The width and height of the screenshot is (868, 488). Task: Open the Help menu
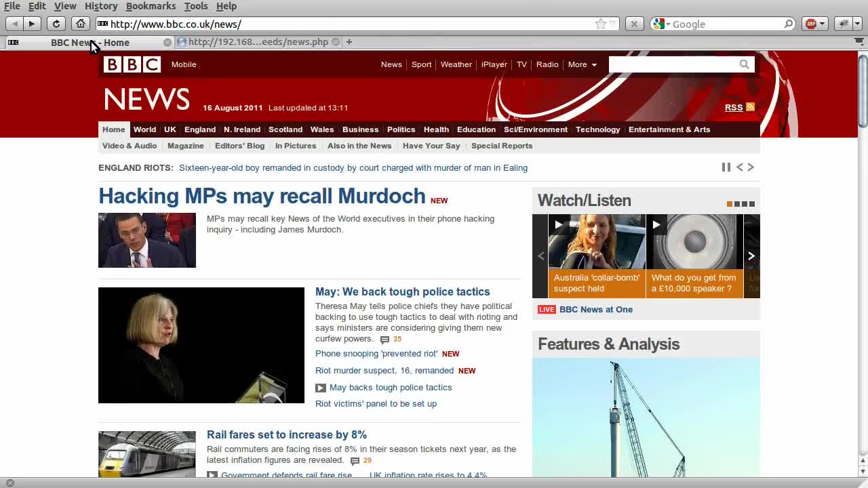(226, 6)
